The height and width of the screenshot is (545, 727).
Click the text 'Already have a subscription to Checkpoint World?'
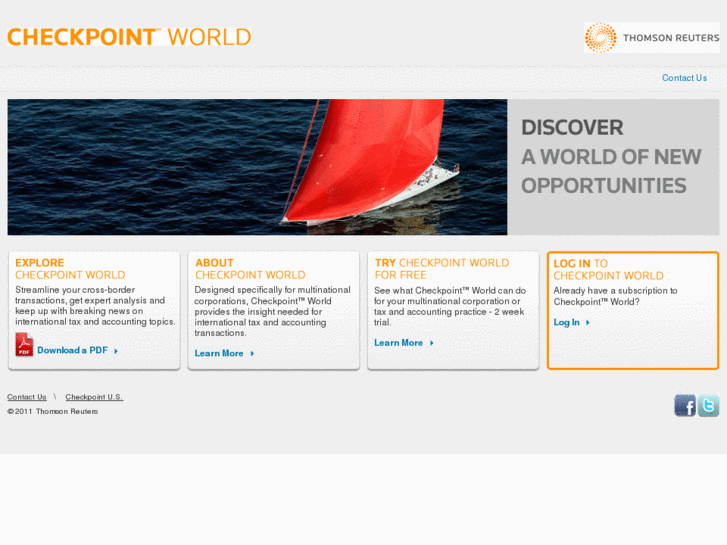tap(615, 296)
